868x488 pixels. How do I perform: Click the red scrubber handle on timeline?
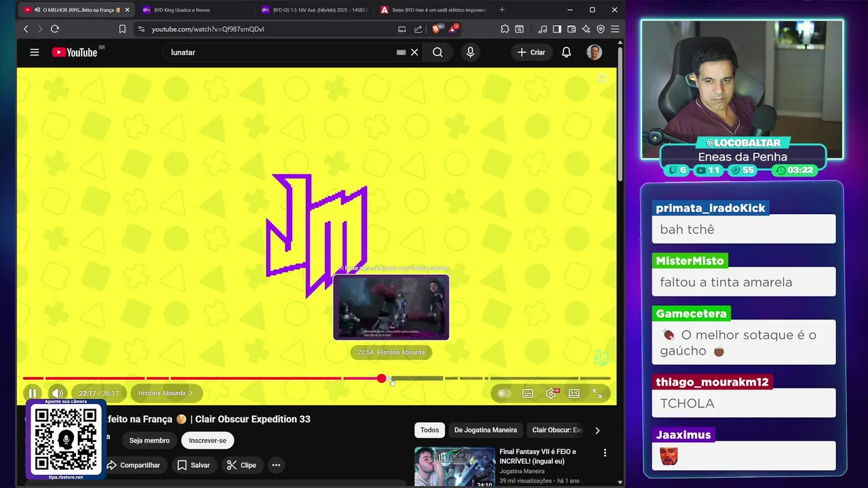(x=382, y=378)
